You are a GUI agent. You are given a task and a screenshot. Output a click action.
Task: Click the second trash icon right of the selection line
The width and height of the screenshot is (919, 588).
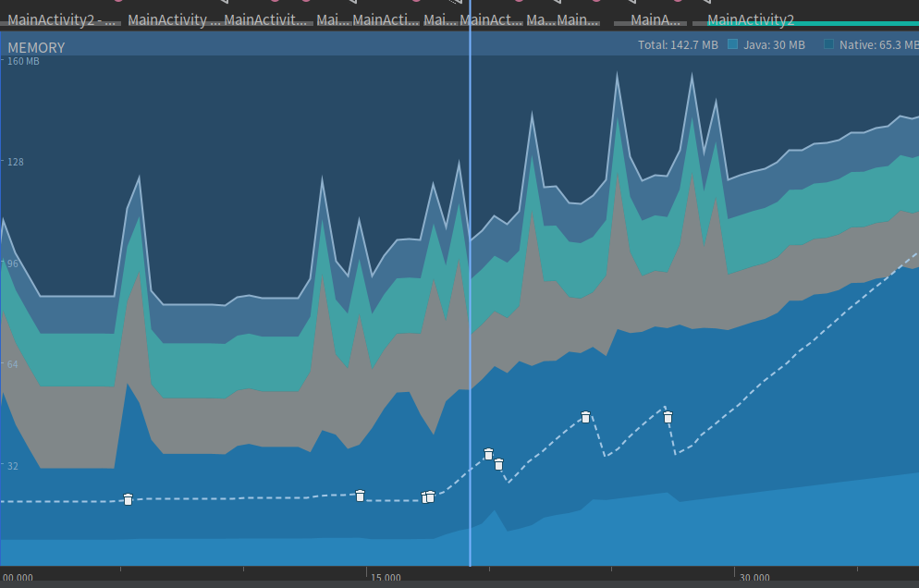[x=498, y=464]
